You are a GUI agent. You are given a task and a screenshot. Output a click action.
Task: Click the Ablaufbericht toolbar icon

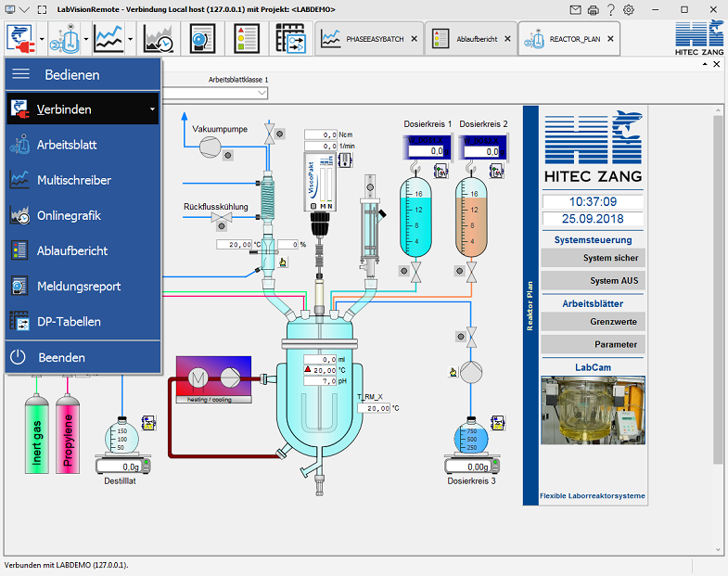[247, 39]
